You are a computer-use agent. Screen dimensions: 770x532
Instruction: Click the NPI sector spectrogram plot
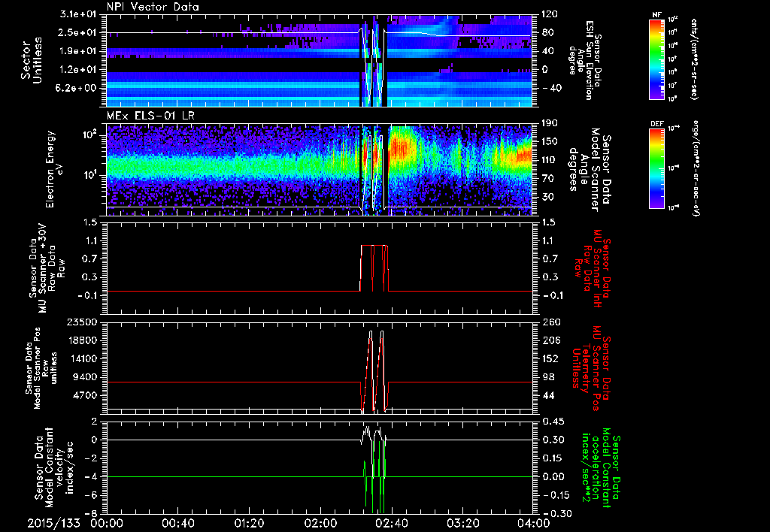coord(319,61)
